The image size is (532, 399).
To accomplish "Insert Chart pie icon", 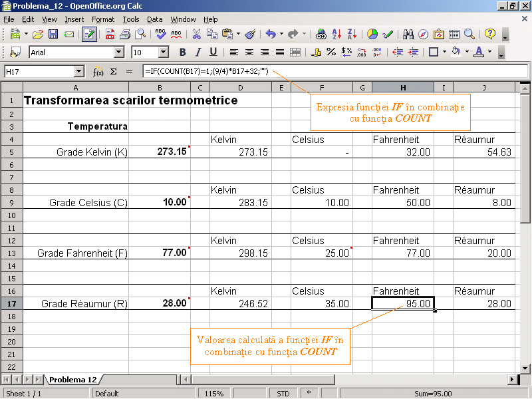I will pyautogui.click(x=372, y=35).
